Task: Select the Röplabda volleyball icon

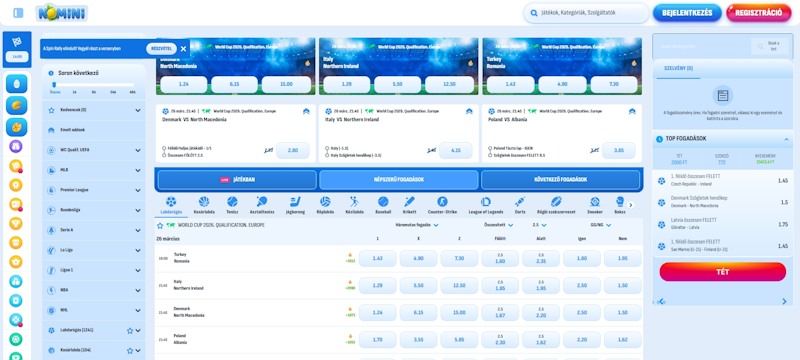Action: coord(325,202)
